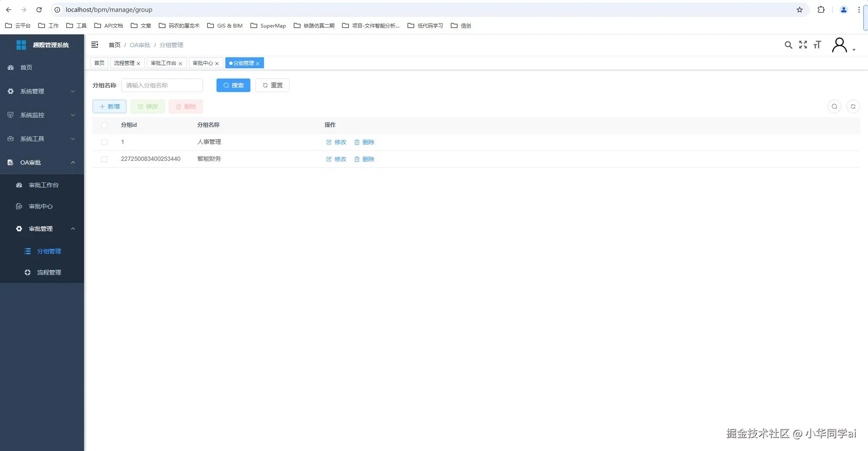Collapse the OA审批 sidebar menu
868x451 pixels.
[42, 162]
